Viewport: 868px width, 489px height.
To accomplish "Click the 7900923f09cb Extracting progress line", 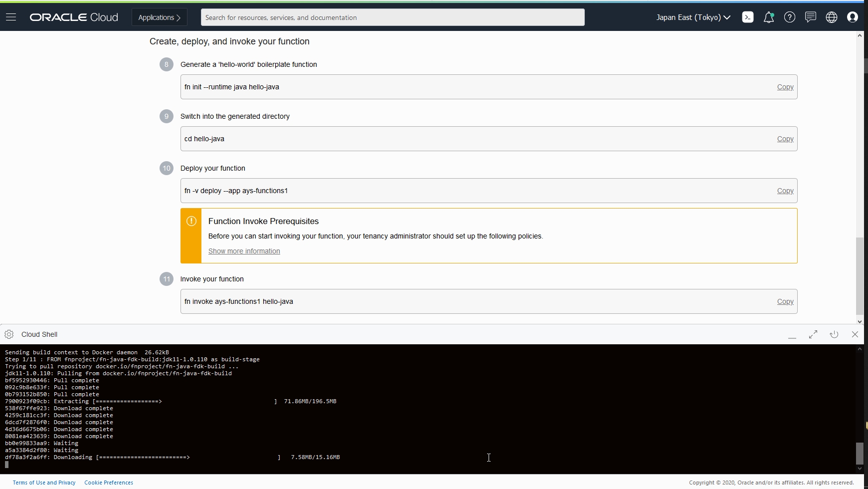I will click(171, 401).
